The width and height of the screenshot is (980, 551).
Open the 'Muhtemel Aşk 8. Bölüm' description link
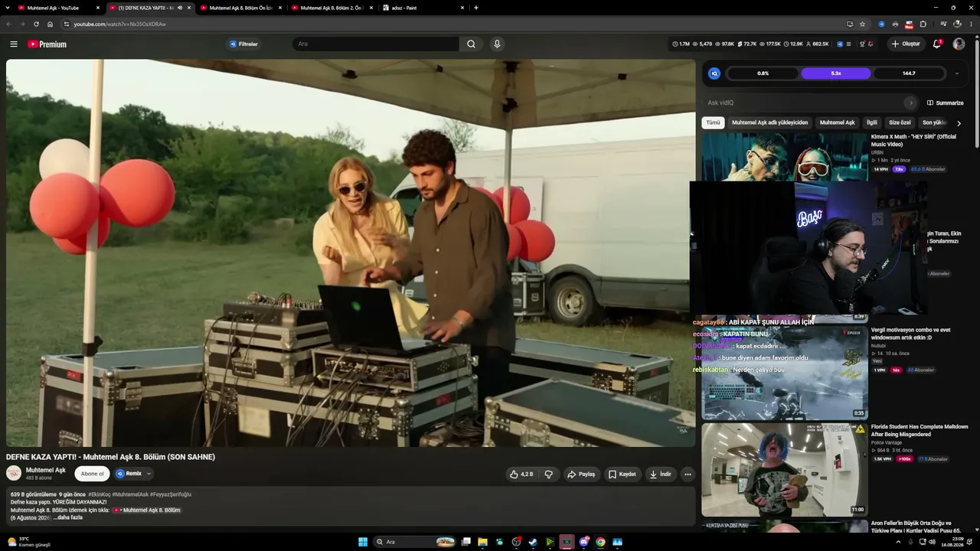[147, 510]
